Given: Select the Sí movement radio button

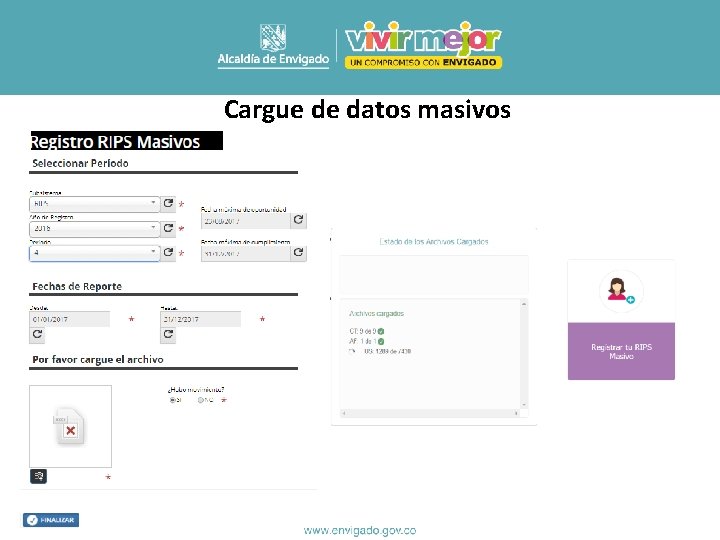Looking at the screenshot, I should (x=173, y=400).
